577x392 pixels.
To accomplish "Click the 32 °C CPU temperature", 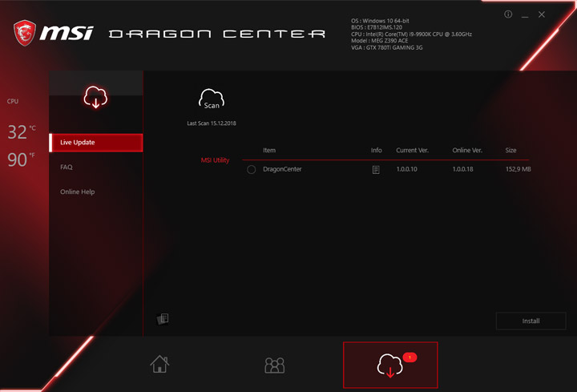I will (22, 131).
